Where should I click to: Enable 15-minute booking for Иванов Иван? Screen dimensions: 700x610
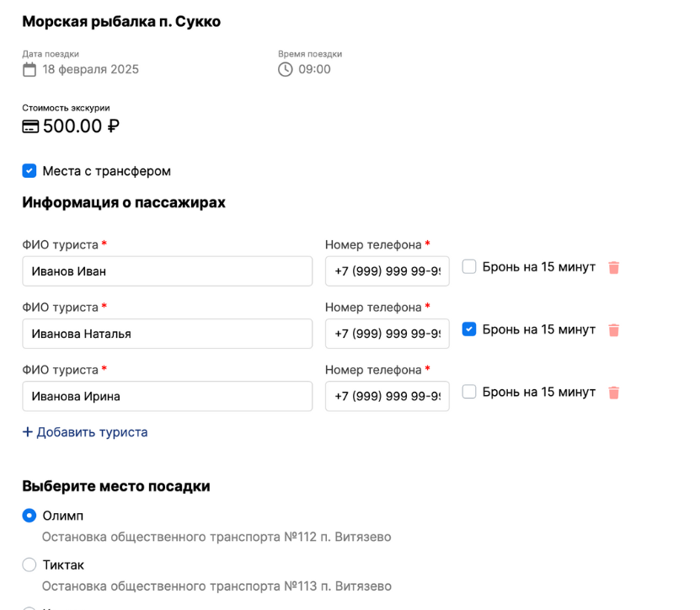[x=469, y=267]
